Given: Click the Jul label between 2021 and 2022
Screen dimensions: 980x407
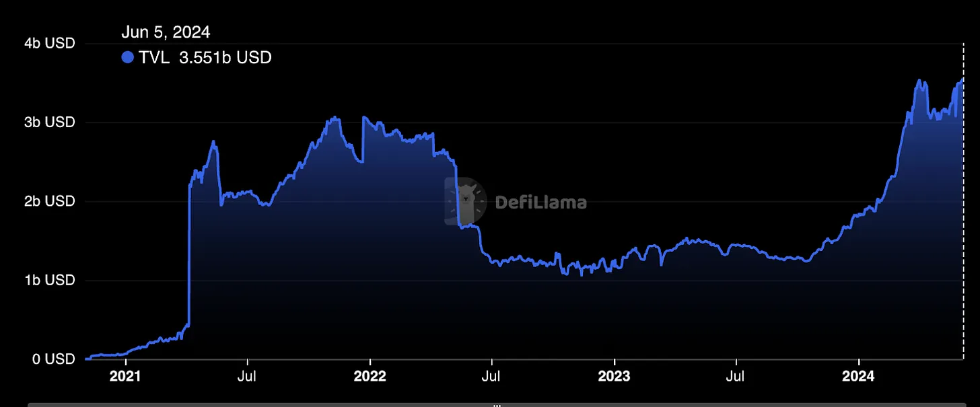Looking at the screenshot, I should pyautogui.click(x=248, y=376).
